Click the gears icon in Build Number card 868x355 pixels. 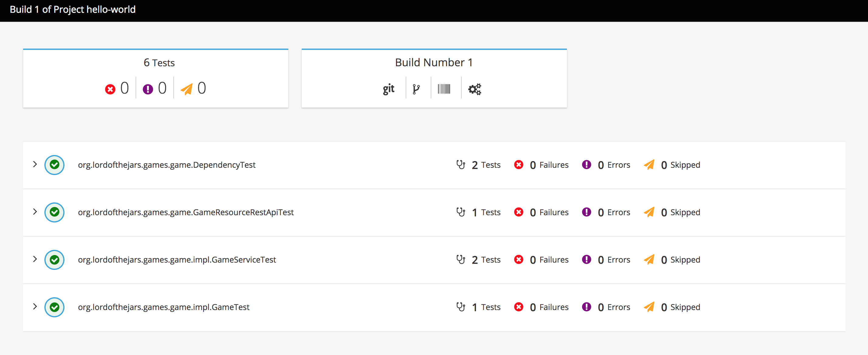[474, 89]
